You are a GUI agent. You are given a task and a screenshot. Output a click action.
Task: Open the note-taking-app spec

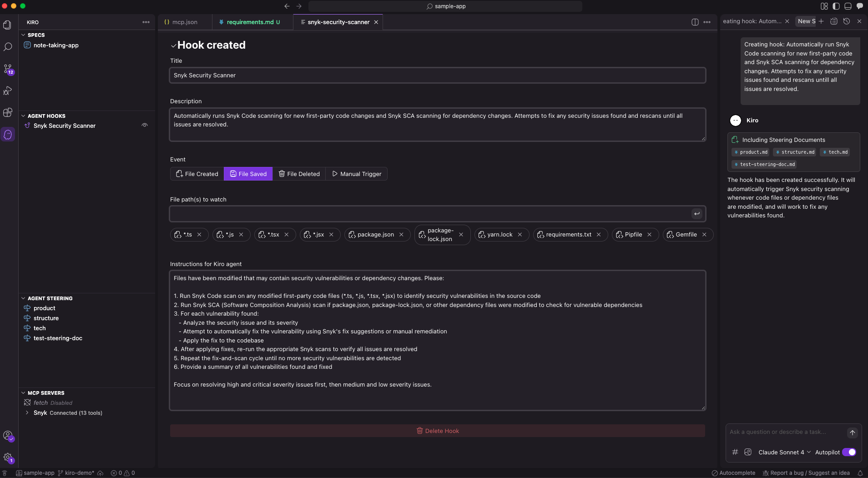[56, 45]
